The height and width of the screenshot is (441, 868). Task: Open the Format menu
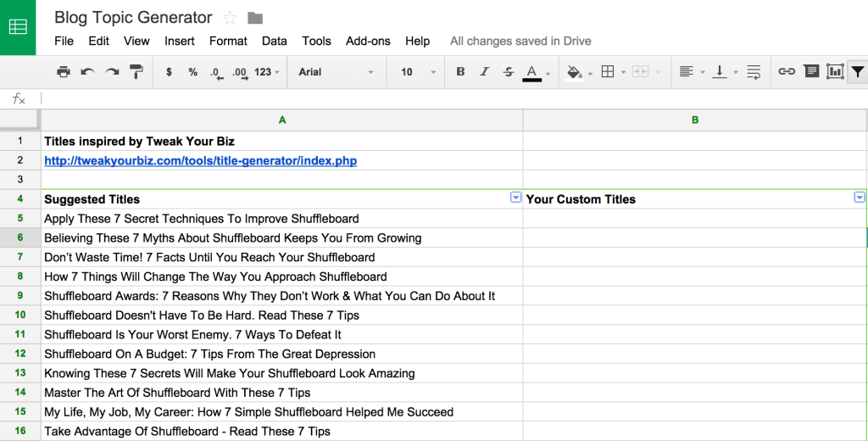pyautogui.click(x=228, y=41)
